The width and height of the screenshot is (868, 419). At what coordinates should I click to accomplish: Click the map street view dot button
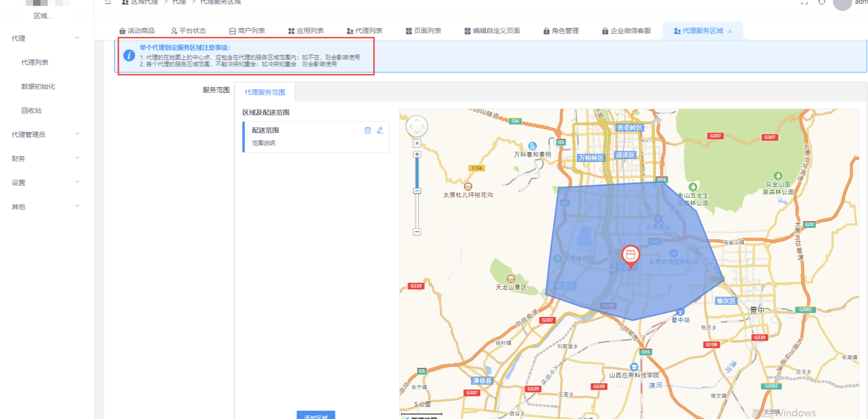point(417,143)
